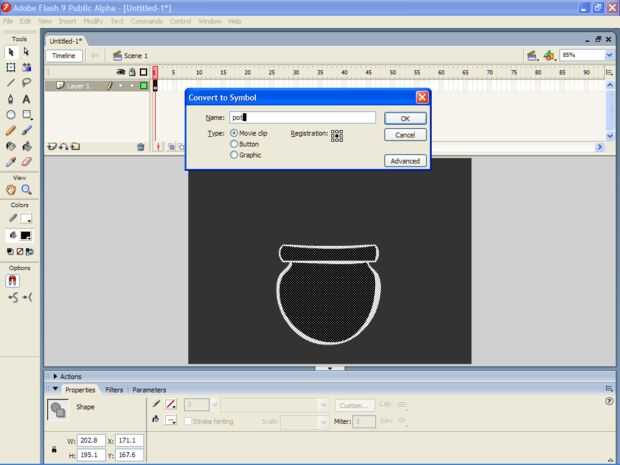620x465 pixels.
Task: Select the Text tool
Action: point(26,99)
